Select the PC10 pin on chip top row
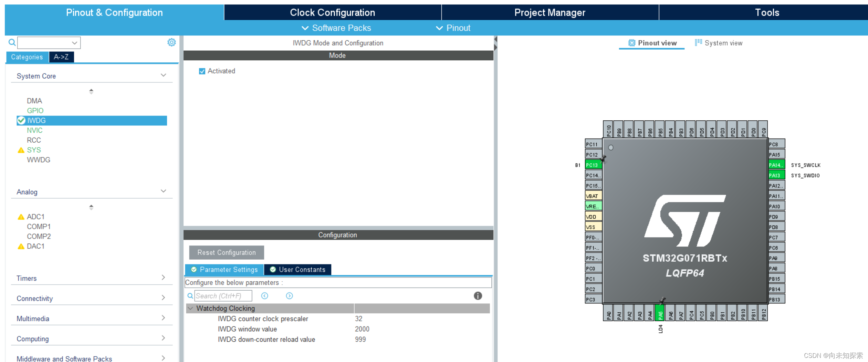The width and height of the screenshot is (868, 362). [x=608, y=130]
